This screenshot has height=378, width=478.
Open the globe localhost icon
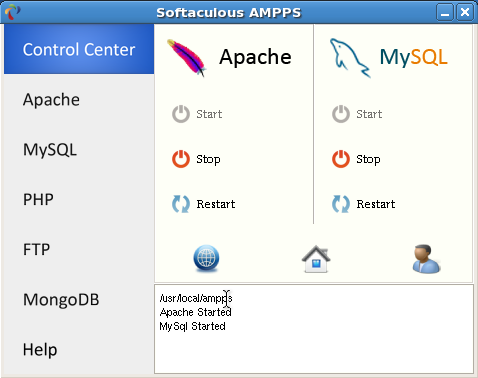[206, 258]
